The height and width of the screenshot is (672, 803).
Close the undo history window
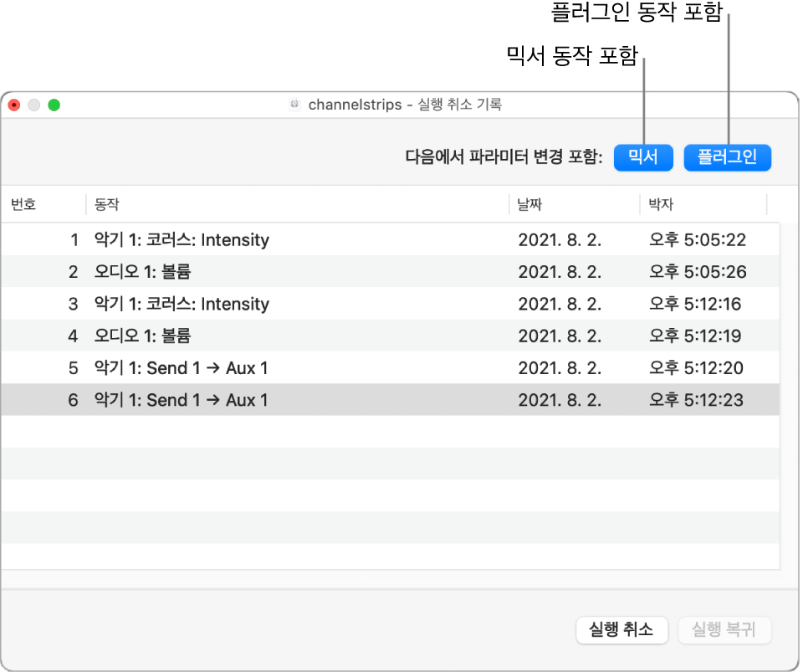(x=14, y=105)
